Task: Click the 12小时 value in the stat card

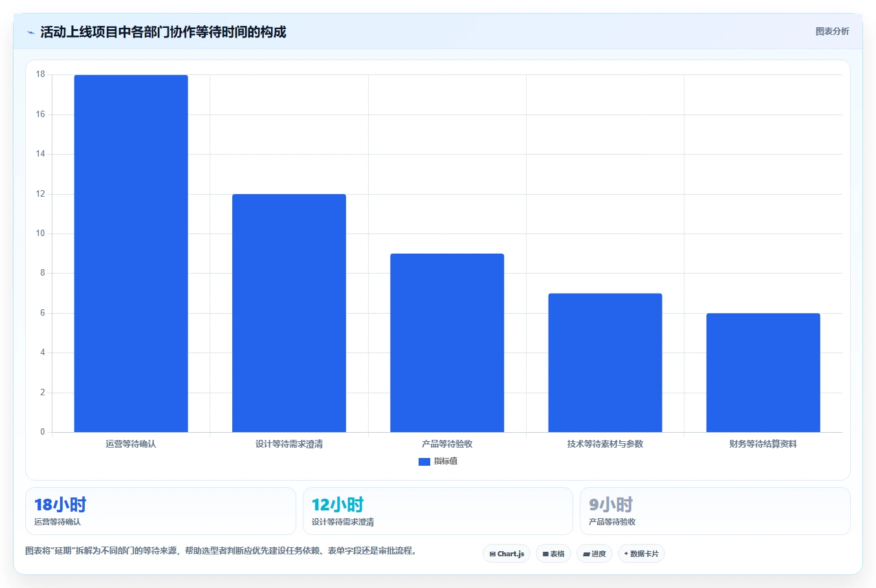Action: [x=338, y=505]
